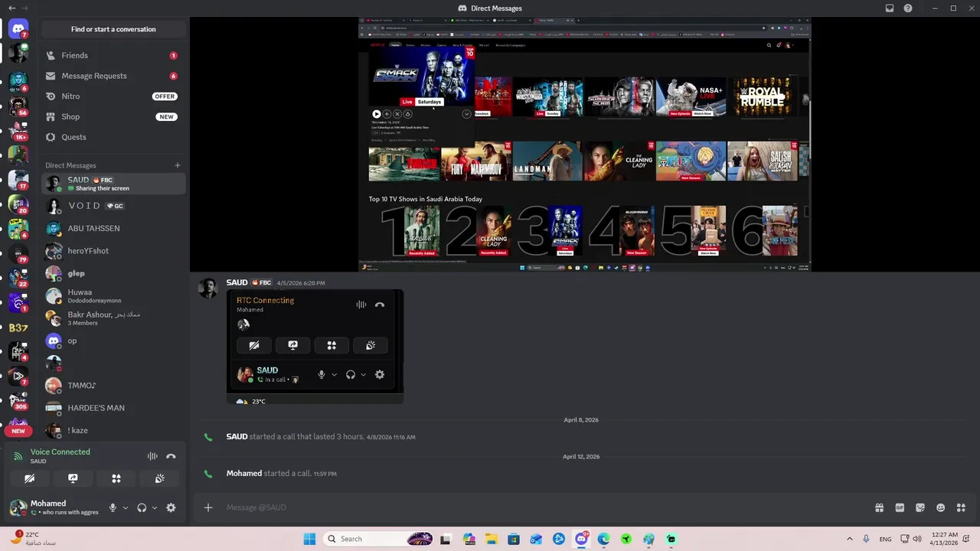This screenshot has height=551, width=980.
Task: Open network icon in the system tray
Action: tap(904, 539)
